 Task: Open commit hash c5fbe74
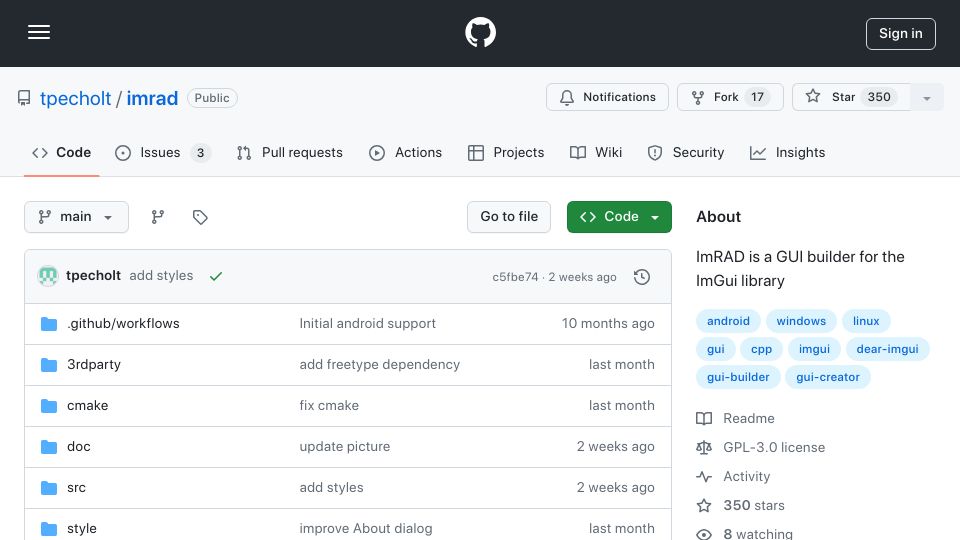pyautogui.click(x=515, y=277)
